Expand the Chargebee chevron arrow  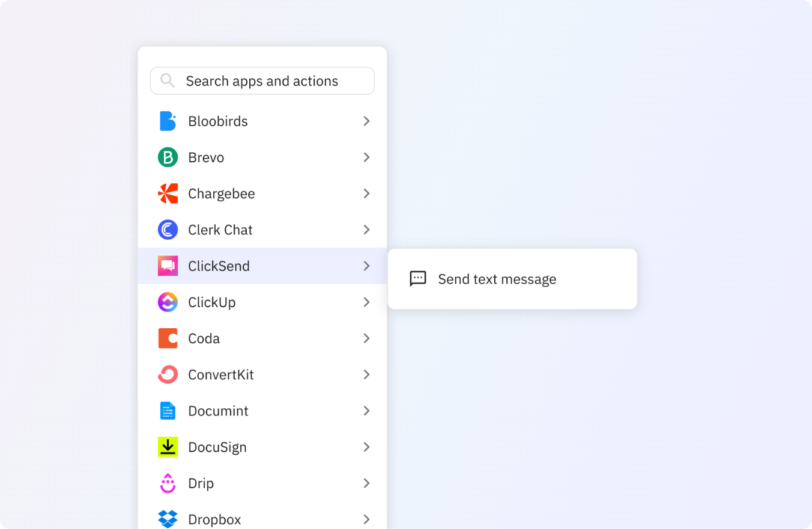[x=366, y=194]
